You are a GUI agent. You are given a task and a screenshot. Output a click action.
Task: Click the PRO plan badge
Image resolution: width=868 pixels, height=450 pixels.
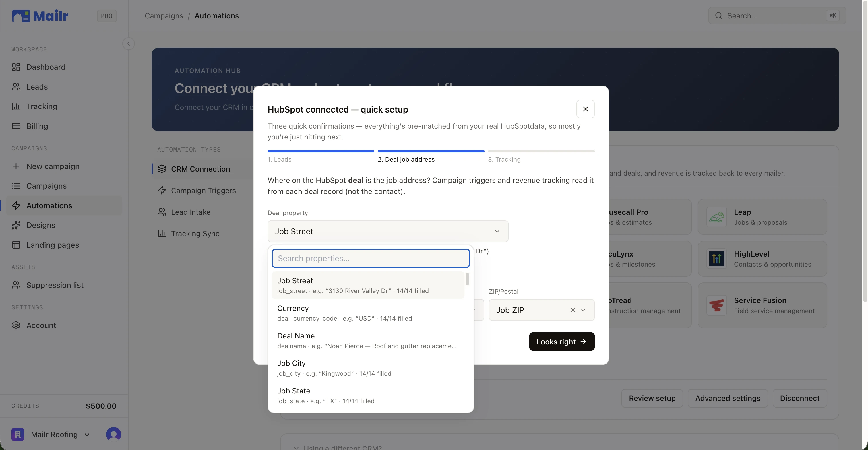[x=106, y=16]
